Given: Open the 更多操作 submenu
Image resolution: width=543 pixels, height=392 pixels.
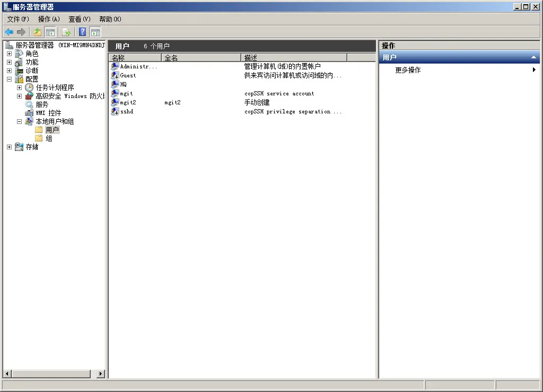Looking at the screenshot, I should (459, 70).
